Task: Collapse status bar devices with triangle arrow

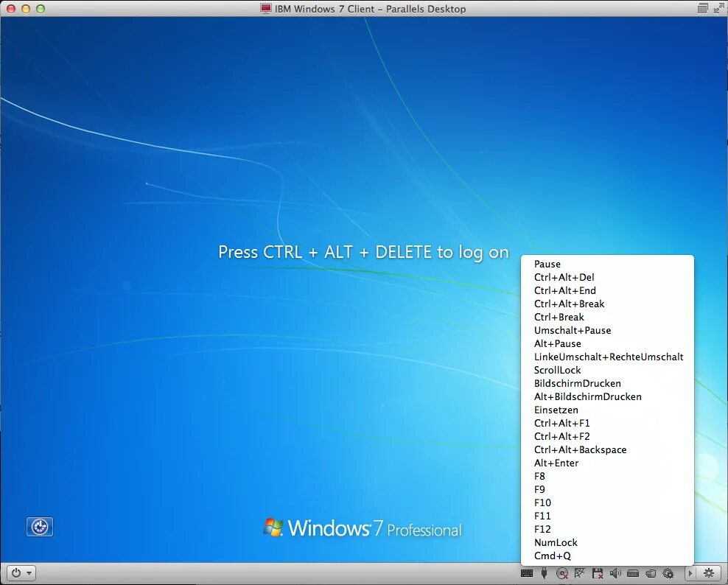Action: 690,573
